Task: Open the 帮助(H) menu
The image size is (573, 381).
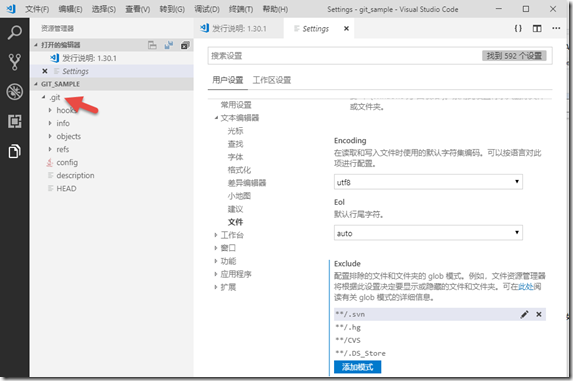Action: click(275, 9)
